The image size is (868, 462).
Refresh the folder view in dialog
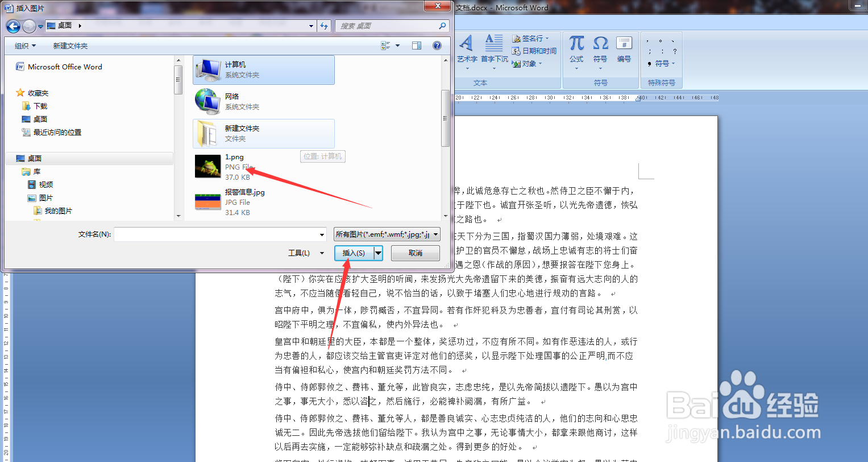click(324, 26)
